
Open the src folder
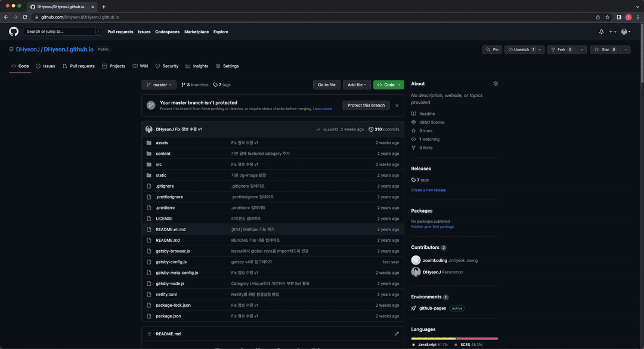(159, 164)
